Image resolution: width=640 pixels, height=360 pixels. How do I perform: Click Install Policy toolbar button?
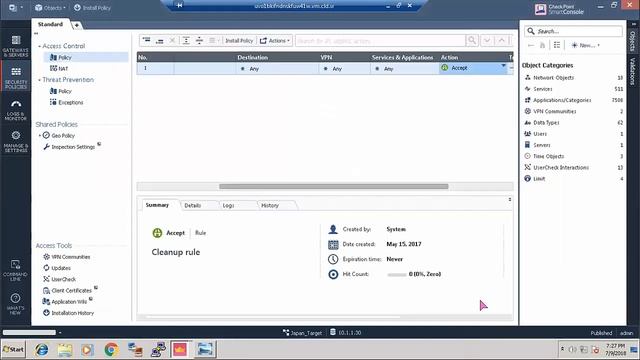tap(239, 40)
